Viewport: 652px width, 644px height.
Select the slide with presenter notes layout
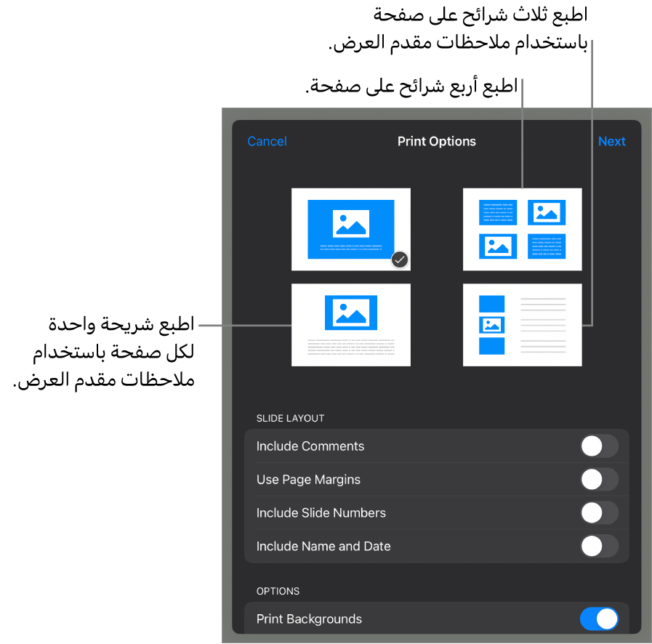pos(350,324)
